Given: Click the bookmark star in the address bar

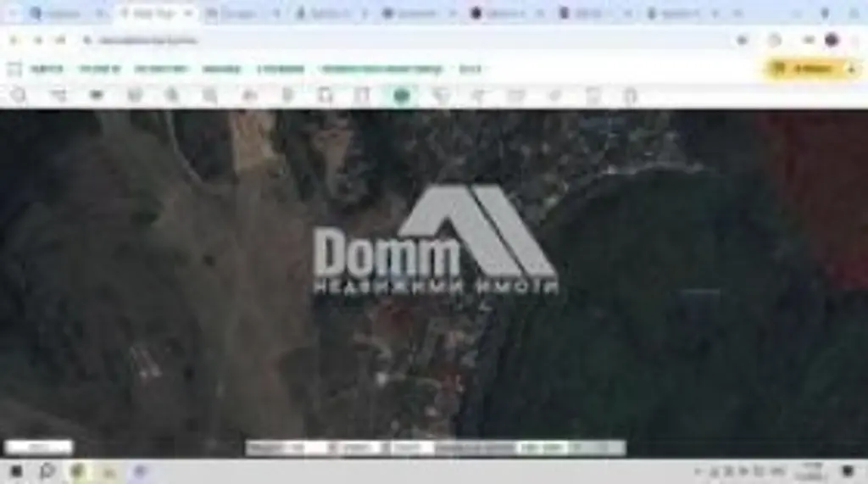Looking at the screenshot, I should (743, 40).
